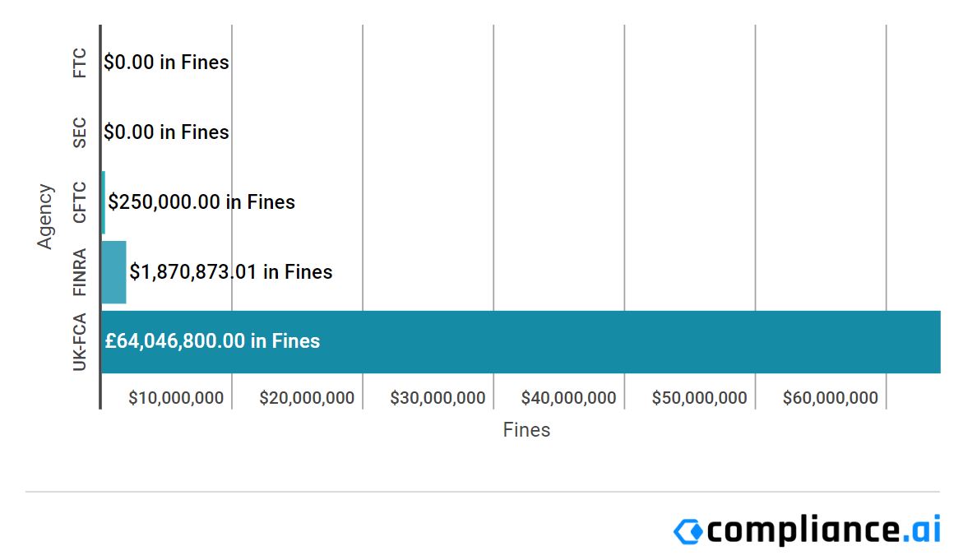
Task: Select the UK-FCA fines bar
Action: point(521,342)
